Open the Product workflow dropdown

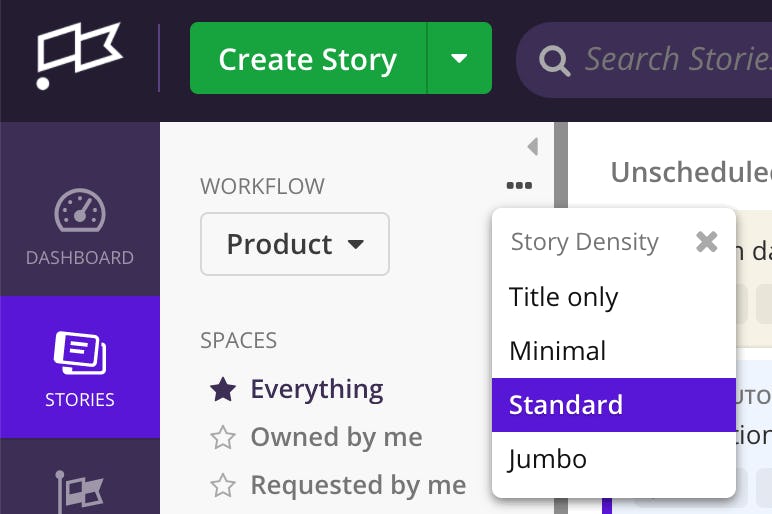[x=295, y=244]
